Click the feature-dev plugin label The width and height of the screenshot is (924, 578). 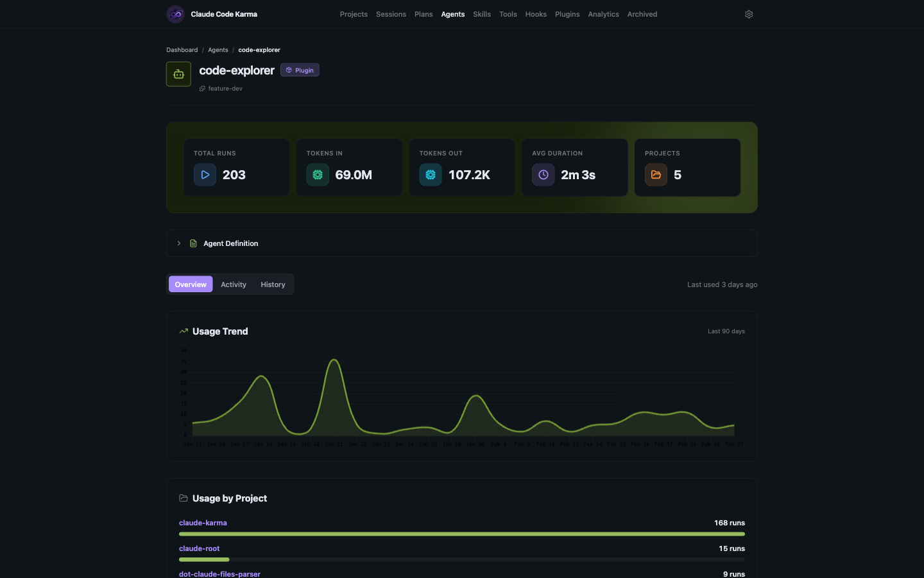[x=225, y=89]
